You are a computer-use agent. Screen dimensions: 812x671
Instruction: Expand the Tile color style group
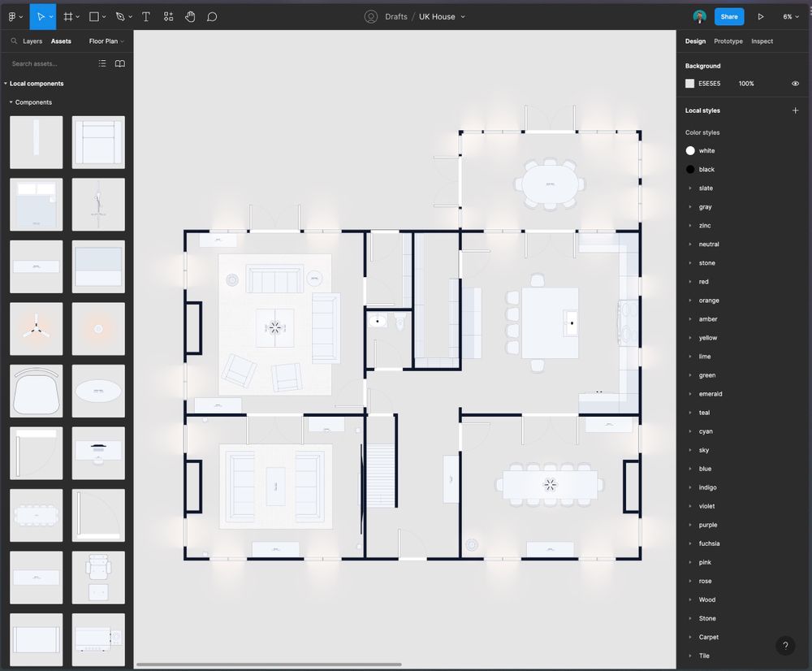pos(690,656)
